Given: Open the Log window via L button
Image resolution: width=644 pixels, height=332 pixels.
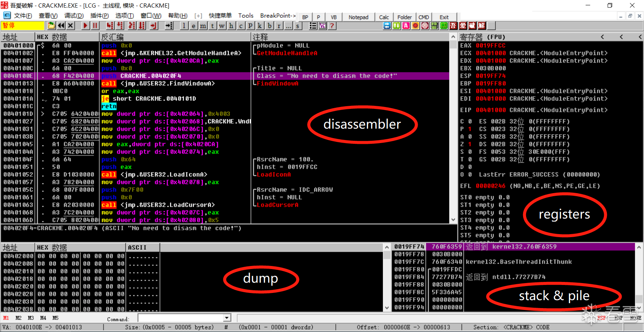Looking at the screenshot, I should point(184,26).
